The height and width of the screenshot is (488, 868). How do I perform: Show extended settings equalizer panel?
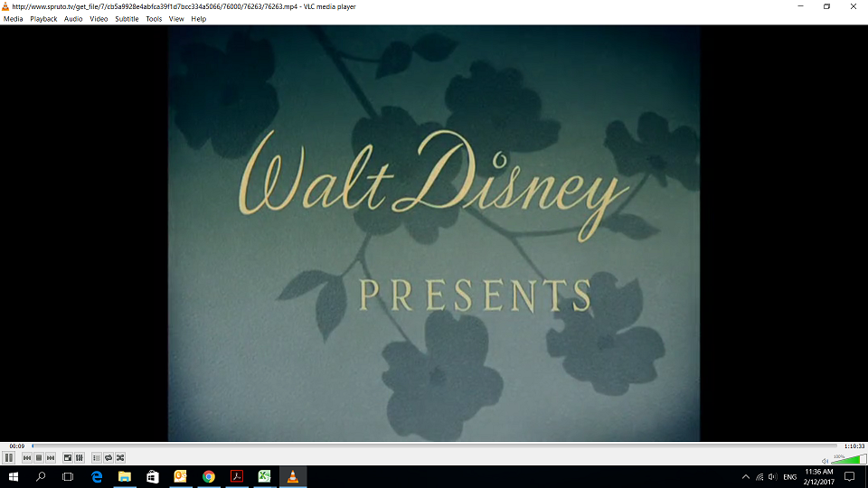coord(80,457)
